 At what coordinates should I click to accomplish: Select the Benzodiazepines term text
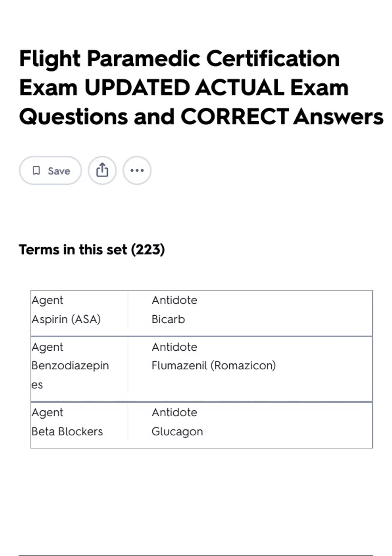70,366
